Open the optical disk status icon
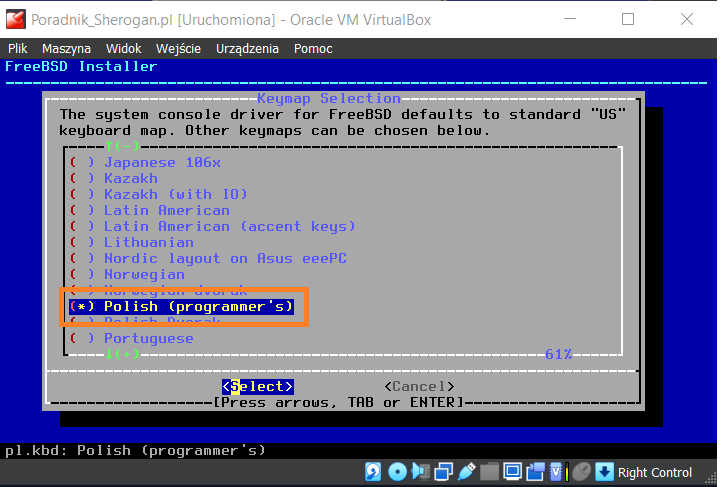Viewport: 722px width, 487px height. pos(397,472)
